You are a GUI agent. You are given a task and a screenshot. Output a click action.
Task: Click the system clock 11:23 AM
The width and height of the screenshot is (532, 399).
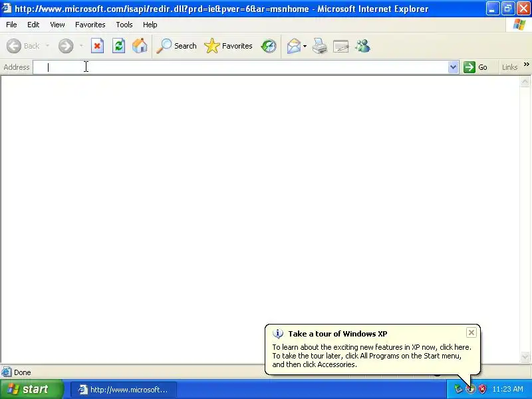[507, 389]
